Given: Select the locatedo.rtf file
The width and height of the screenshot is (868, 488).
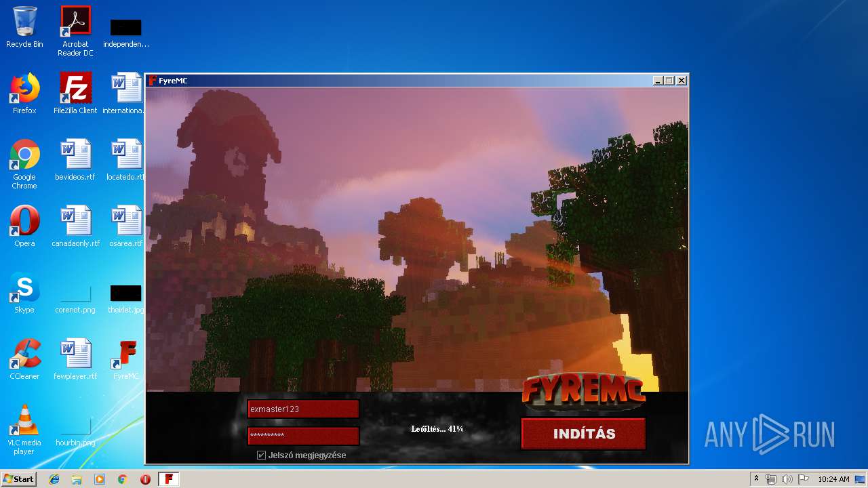Looking at the screenshot, I should pyautogui.click(x=126, y=160).
